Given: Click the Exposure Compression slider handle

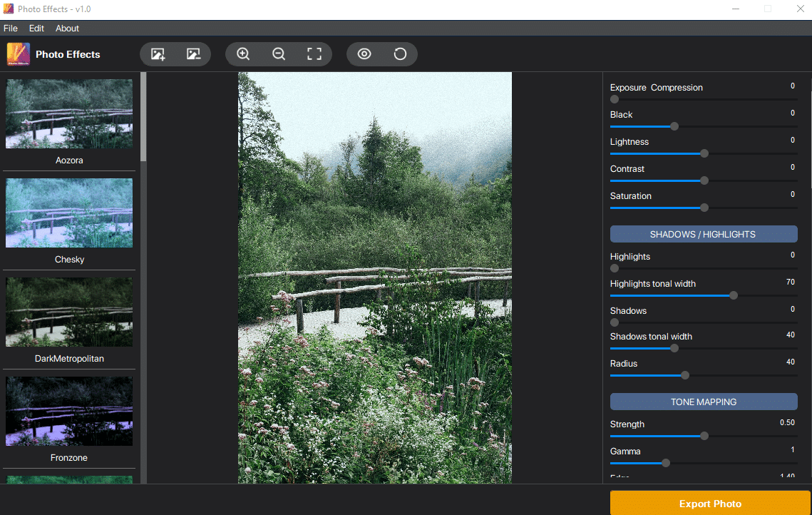Looking at the screenshot, I should pyautogui.click(x=615, y=99).
